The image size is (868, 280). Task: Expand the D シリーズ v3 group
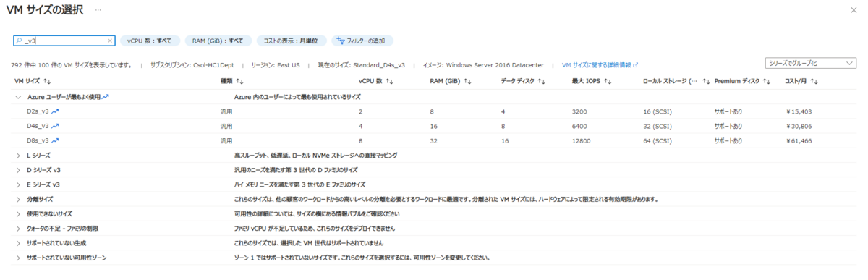[x=18, y=170]
